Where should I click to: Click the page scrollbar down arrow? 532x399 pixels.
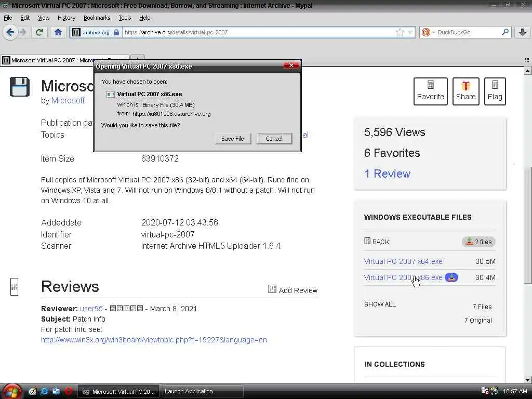[527, 380]
